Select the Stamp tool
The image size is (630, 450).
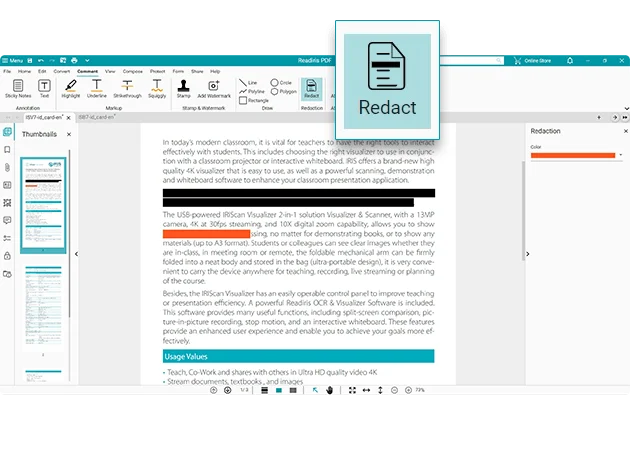coord(184,89)
